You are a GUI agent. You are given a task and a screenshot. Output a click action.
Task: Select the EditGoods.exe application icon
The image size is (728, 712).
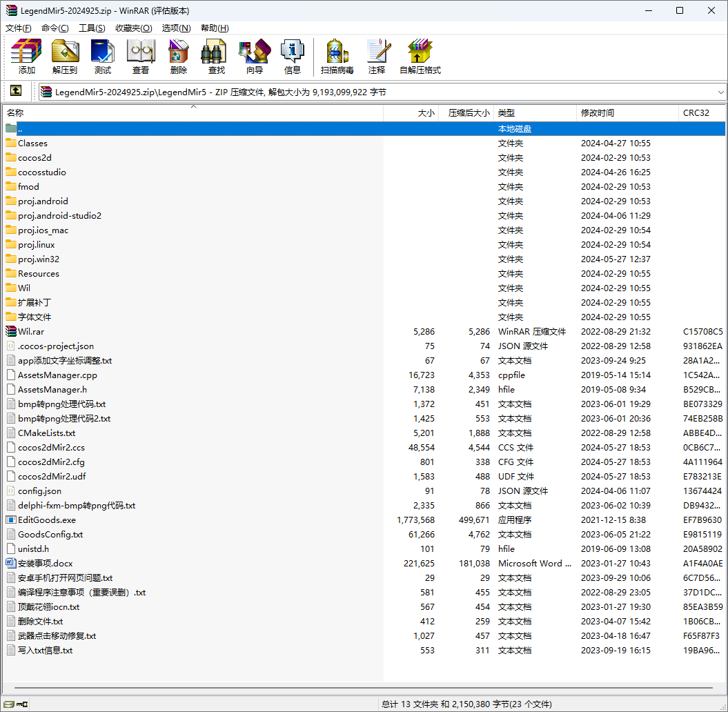(x=10, y=520)
